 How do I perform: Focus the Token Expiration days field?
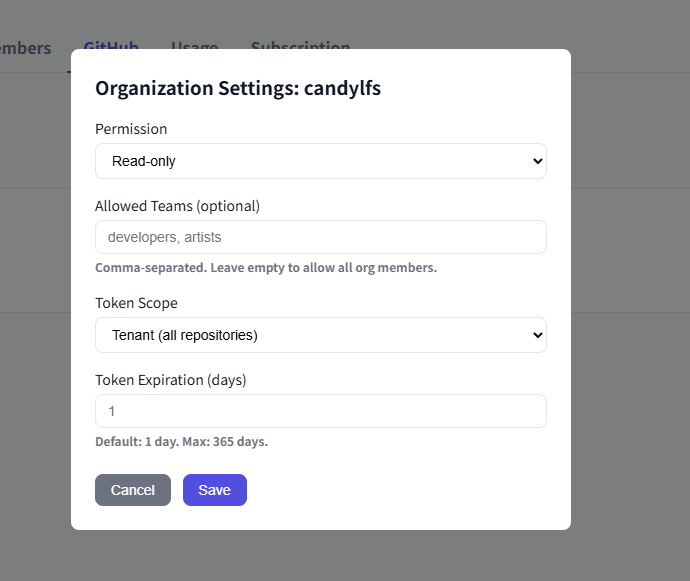320,411
